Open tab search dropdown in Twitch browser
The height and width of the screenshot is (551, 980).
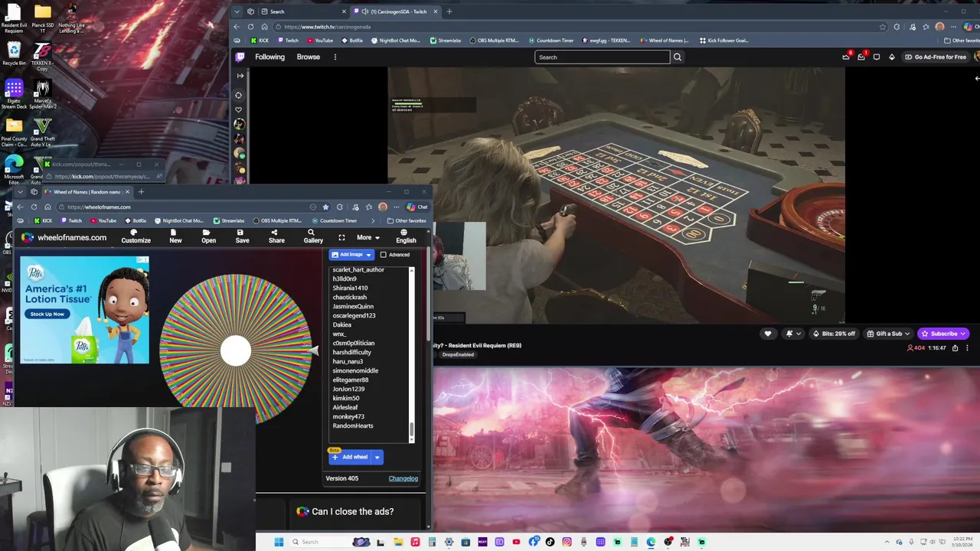pos(237,11)
